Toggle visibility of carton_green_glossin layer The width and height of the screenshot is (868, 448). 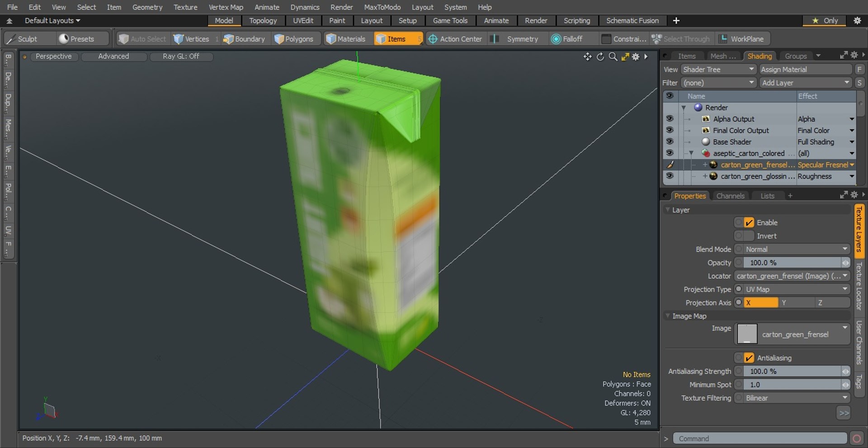[x=670, y=176]
